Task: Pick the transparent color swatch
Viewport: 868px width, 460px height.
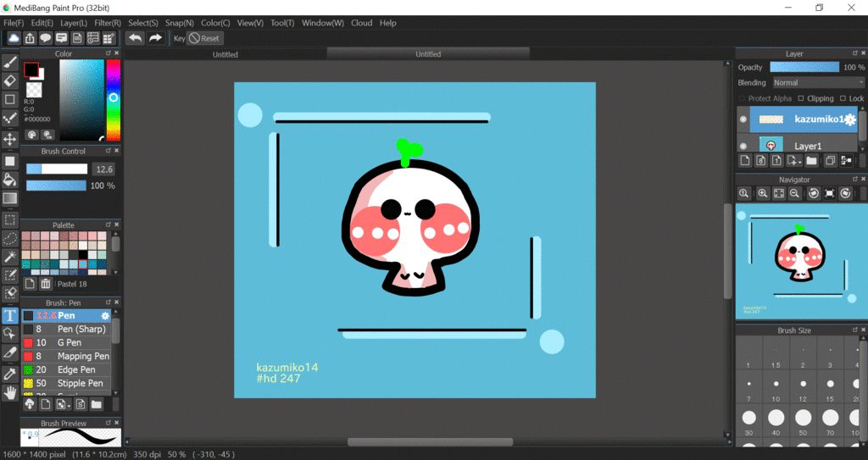Action: [34, 91]
